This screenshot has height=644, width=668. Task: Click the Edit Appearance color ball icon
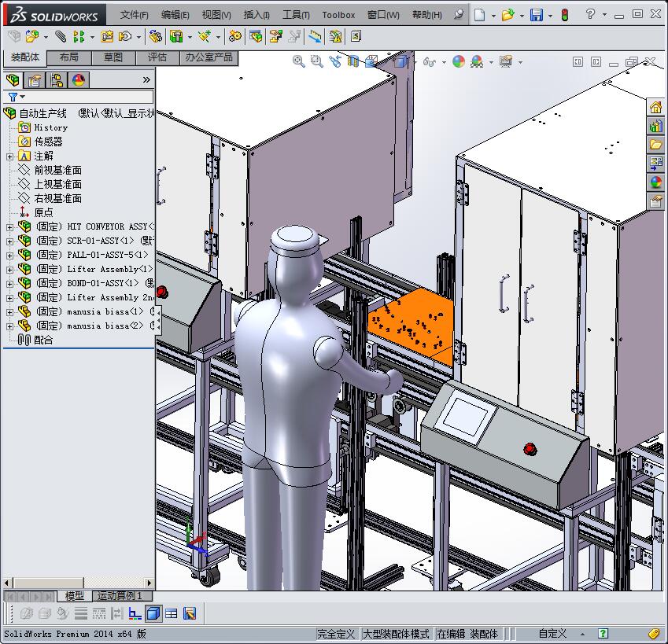(x=459, y=61)
